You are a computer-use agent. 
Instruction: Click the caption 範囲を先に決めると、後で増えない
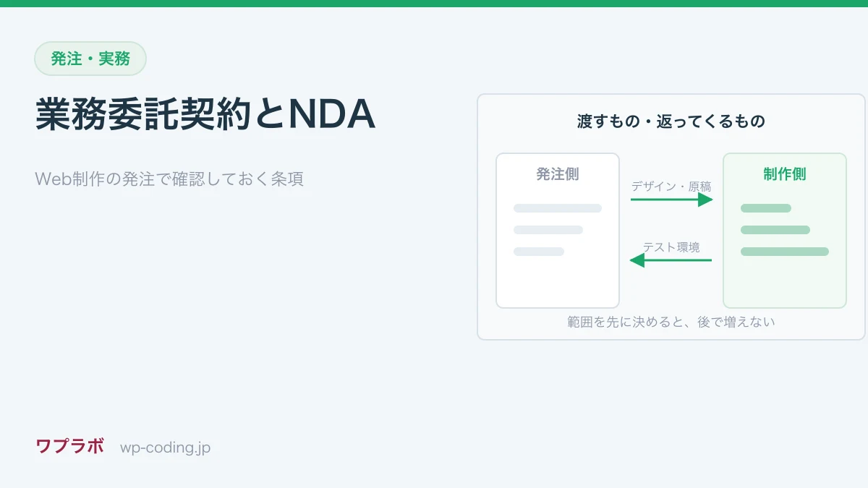(671, 322)
